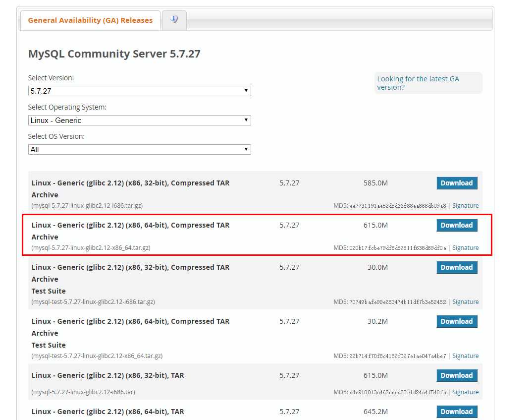The height and width of the screenshot is (420, 532).
Task: Follow the 'Looking for the latest GA version?' link
Action: point(418,83)
